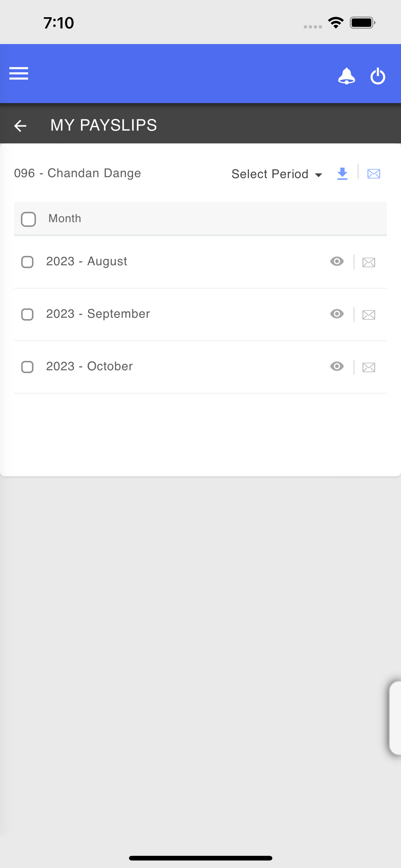View the September 2023 payslip

point(337,314)
